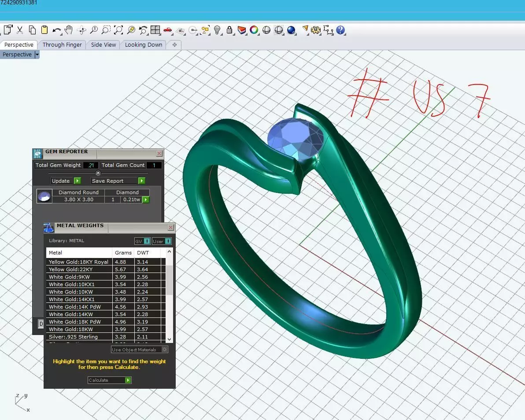Select the Yellow Gold:18KY Royal row

[x=106, y=262]
